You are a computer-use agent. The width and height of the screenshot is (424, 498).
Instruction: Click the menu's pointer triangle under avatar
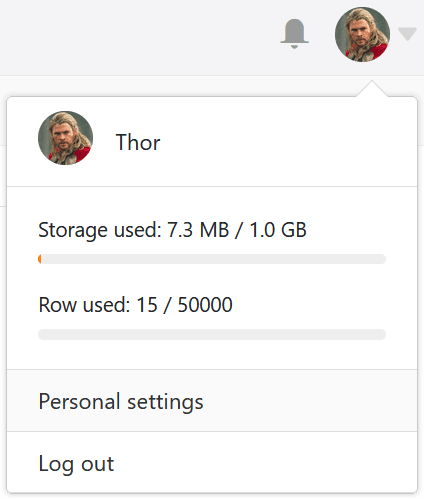[372, 89]
